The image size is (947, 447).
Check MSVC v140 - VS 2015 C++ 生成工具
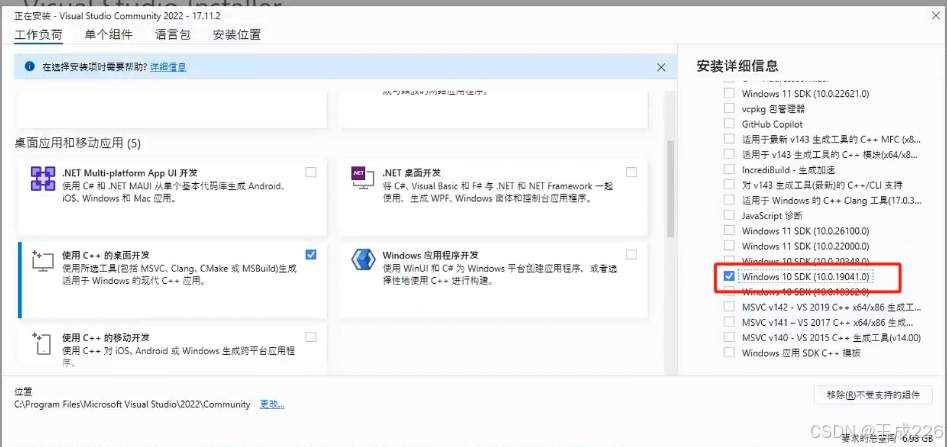tap(730, 337)
